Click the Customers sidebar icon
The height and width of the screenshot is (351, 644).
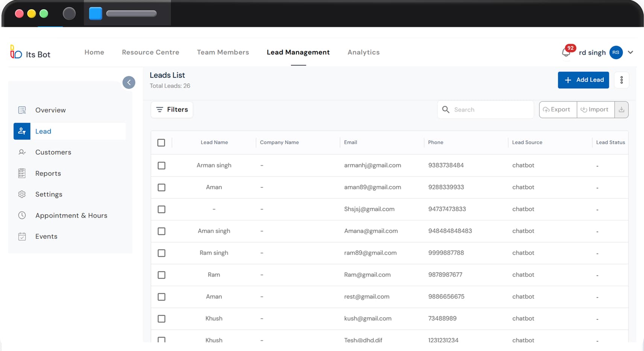pos(22,152)
